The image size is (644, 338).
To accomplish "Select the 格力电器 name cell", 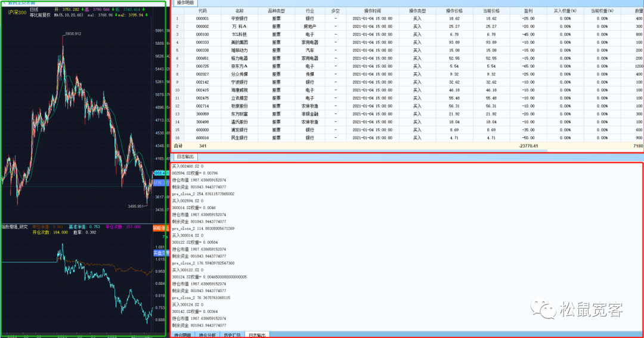I will pos(240,59).
